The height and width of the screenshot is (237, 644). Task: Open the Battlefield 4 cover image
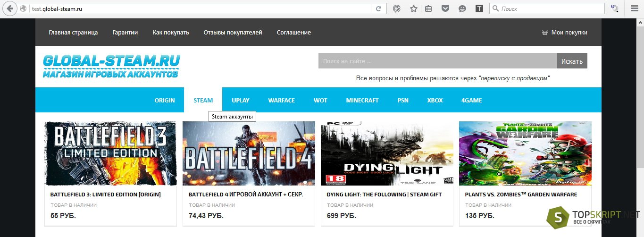pyautogui.click(x=249, y=153)
